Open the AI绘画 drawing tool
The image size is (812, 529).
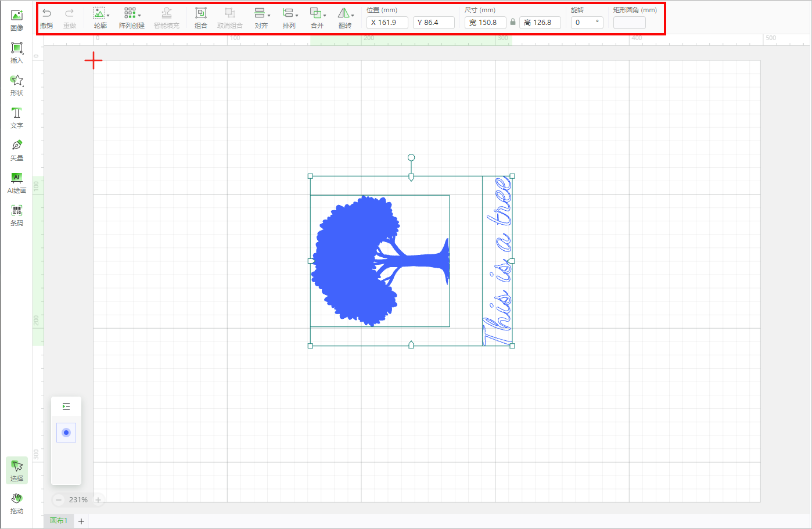[17, 182]
